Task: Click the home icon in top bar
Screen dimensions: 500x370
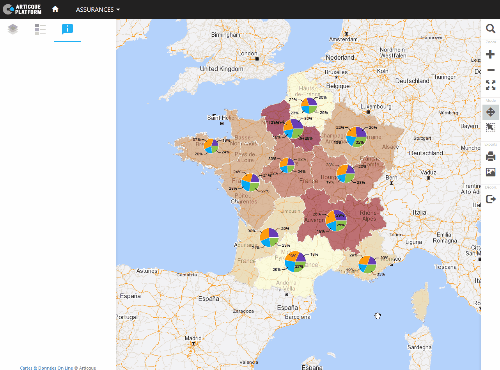Action: pyautogui.click(x=55, y=9)
